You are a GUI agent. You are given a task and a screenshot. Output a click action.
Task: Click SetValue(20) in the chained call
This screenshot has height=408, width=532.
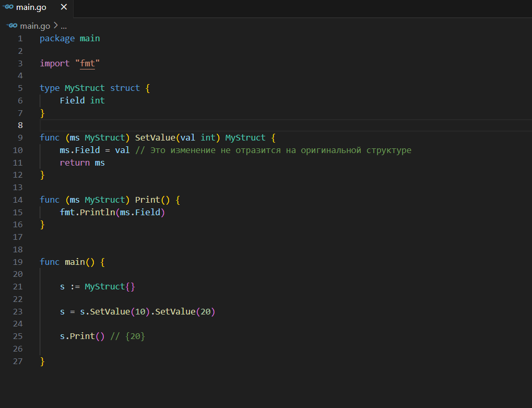pyautogui.click(x=185, y=312)
